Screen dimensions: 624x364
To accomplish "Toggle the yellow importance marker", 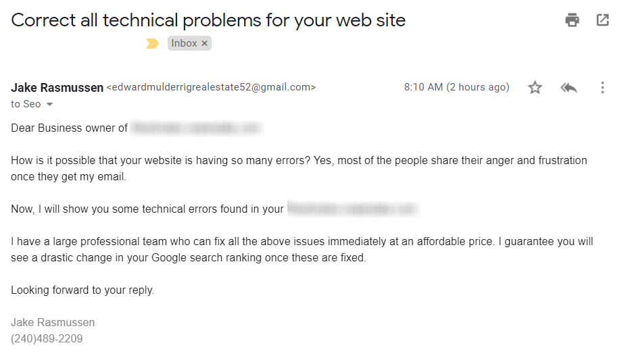I will coord(153,43).
